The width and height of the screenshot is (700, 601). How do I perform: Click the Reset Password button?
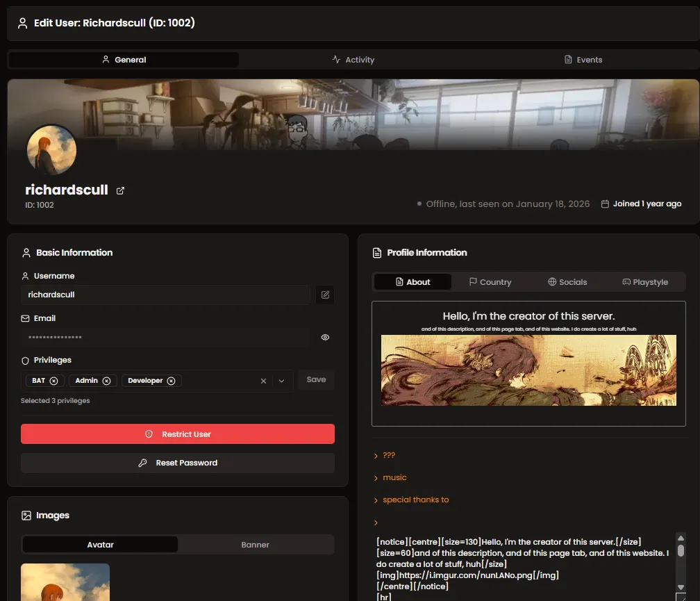pos(178,463)
